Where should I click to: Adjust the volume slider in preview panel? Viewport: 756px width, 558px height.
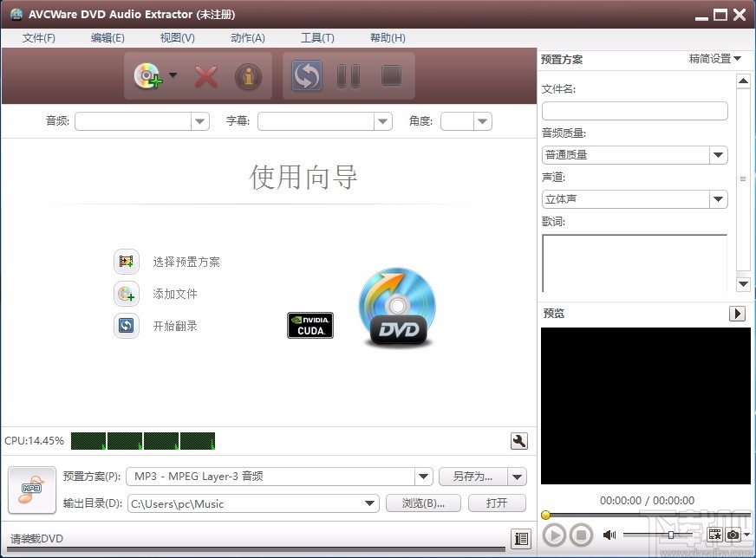point(671,535)
